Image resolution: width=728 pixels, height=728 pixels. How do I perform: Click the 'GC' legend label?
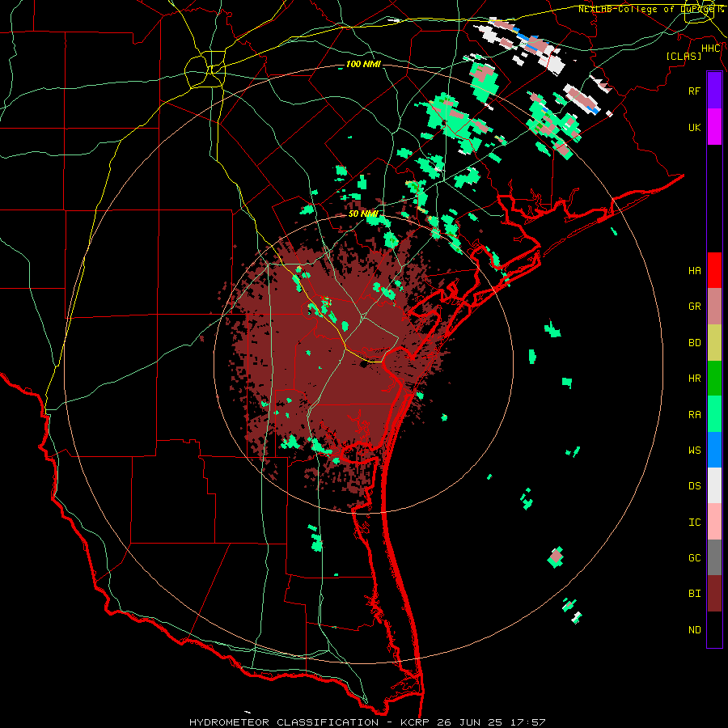point(694,558)
